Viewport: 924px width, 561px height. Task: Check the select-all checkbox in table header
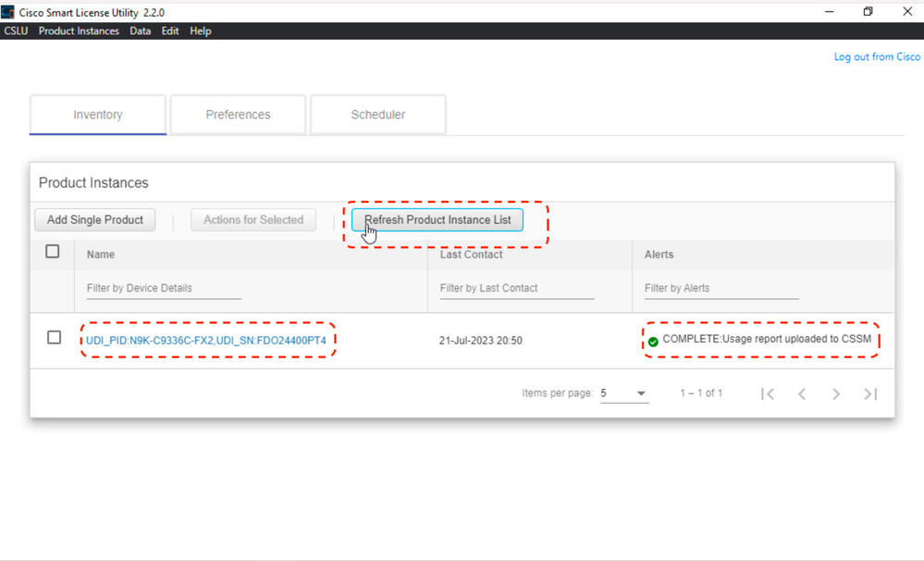53,251
